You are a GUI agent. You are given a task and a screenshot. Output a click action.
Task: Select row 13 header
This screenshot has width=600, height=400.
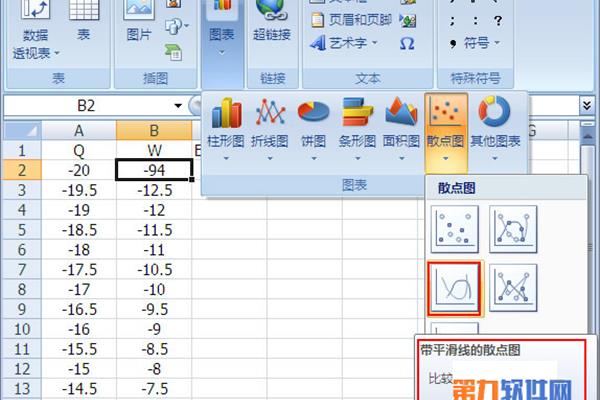22,389
